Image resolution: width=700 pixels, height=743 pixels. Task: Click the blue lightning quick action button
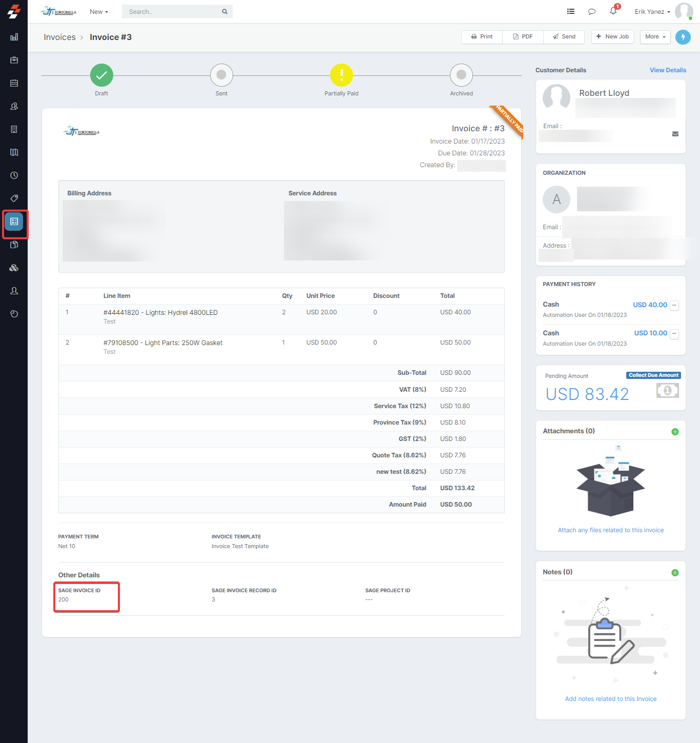pos(683,37)
